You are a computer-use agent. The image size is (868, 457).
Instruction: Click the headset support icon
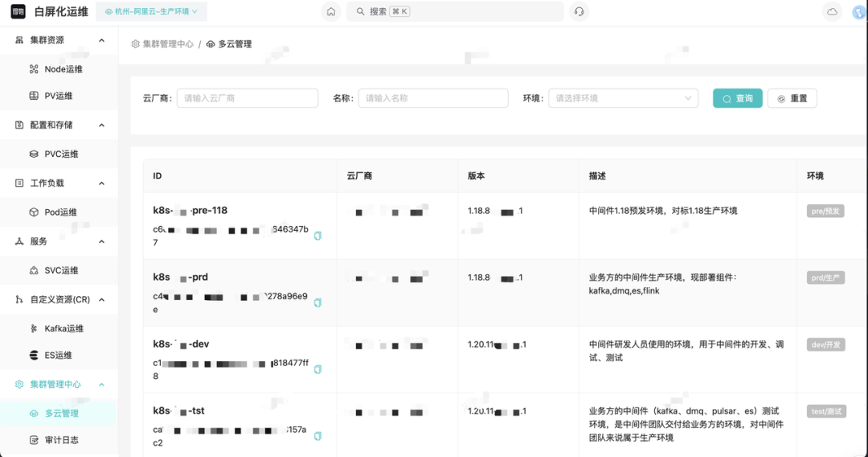(x=578, y=12)
